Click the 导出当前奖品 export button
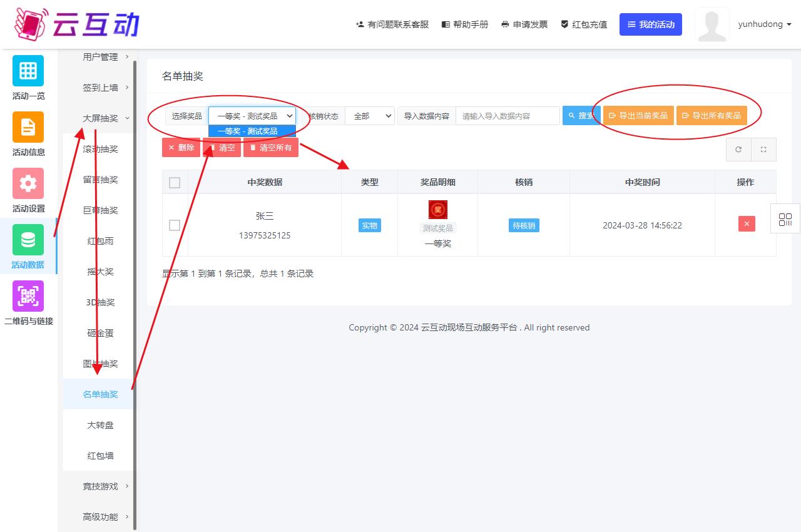The width and height of the screenshot is (801, 532). 638,116
